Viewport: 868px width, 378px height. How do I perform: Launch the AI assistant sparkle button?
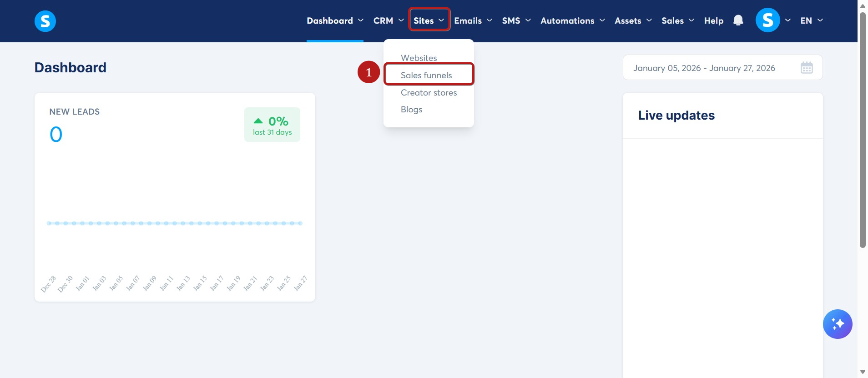[838, 324]
